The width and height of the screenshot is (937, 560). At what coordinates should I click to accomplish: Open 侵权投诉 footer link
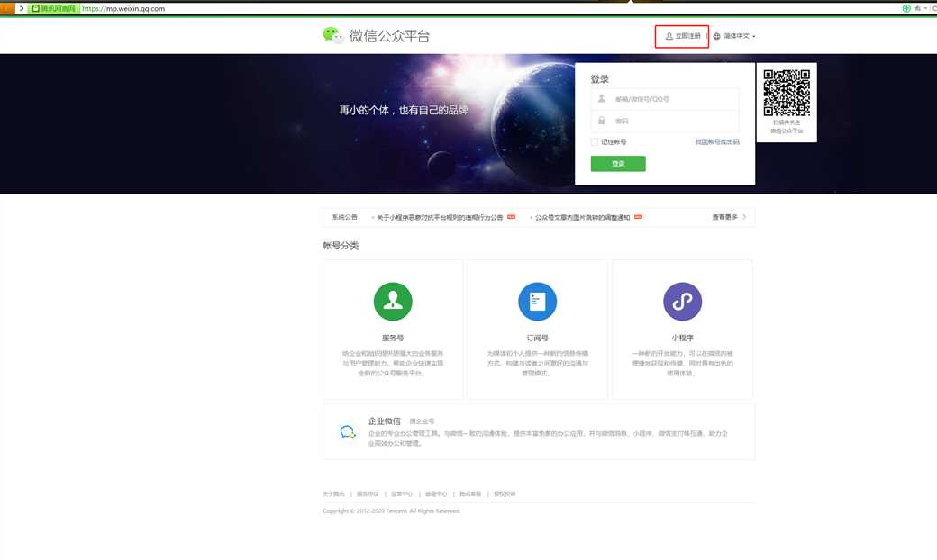click(x=505, y=493)
